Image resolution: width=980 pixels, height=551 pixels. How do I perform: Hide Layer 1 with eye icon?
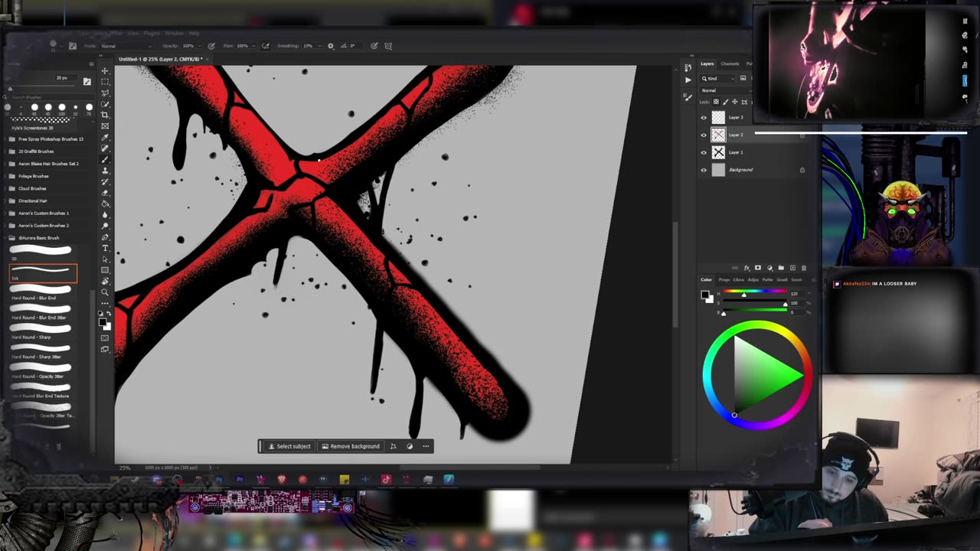(x=704, y=152)
